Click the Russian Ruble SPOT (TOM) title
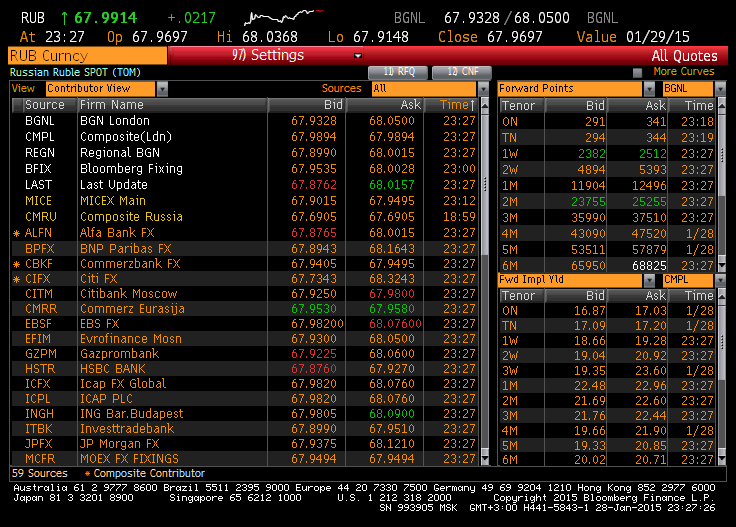This screenshot has width=736, height=527. [75, 72]
